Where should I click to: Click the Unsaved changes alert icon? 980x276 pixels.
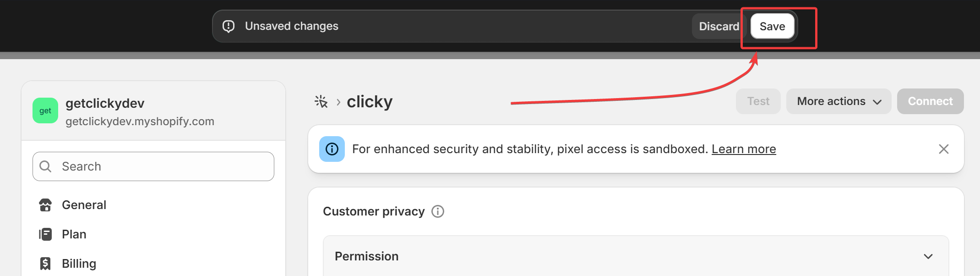(x=229, y=26)
